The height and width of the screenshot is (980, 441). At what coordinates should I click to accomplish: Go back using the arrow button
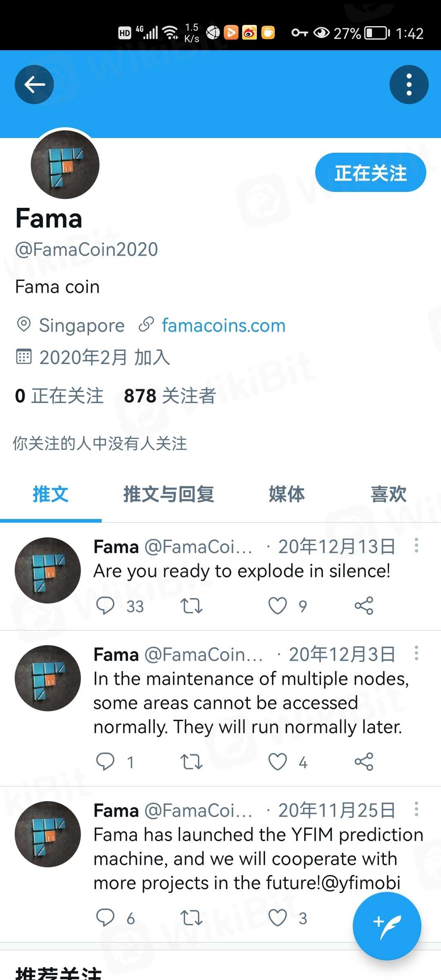click(34, 85)
